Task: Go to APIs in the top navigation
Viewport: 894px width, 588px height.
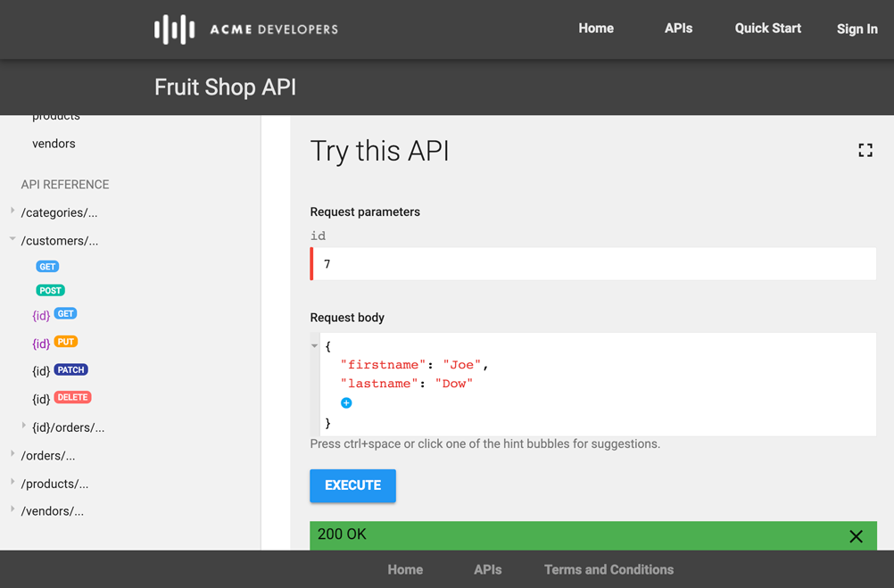Action: click(x=678, y=29)
